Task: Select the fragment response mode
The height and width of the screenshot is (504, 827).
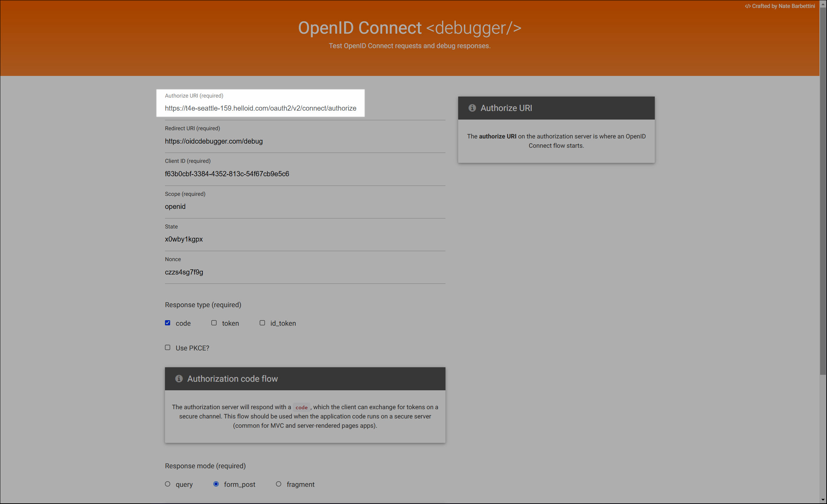Action: point(279,484)
